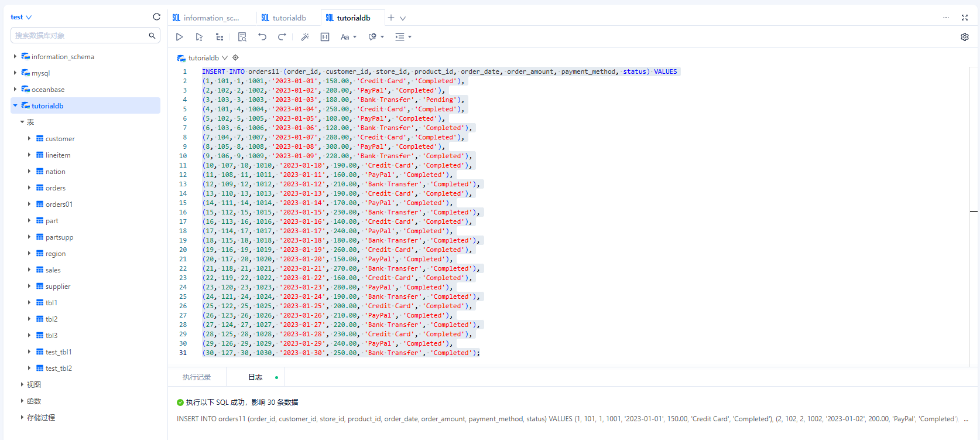
Task: Click the SQL check document-search icon
Action: coord(242,37)
